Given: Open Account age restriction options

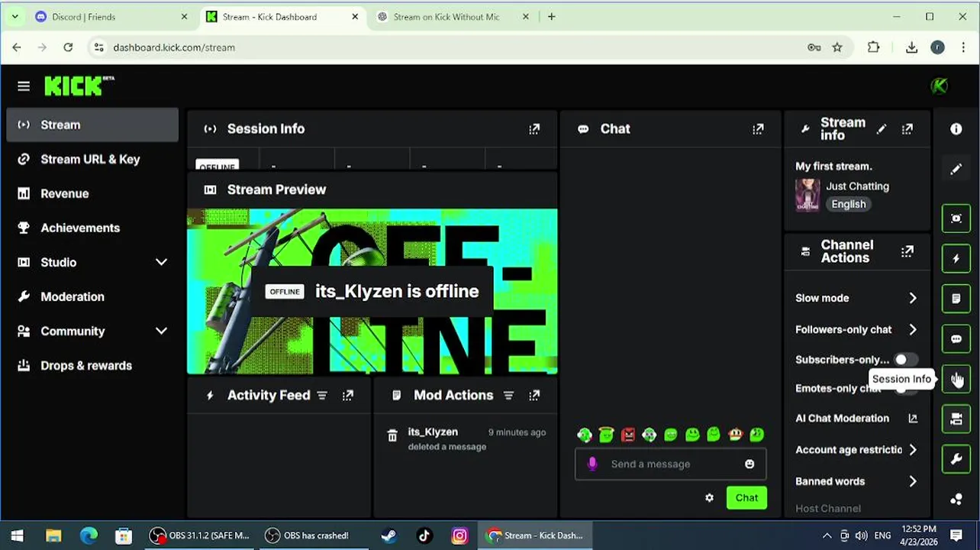Looking at the screenshot, I should (856, 450).
